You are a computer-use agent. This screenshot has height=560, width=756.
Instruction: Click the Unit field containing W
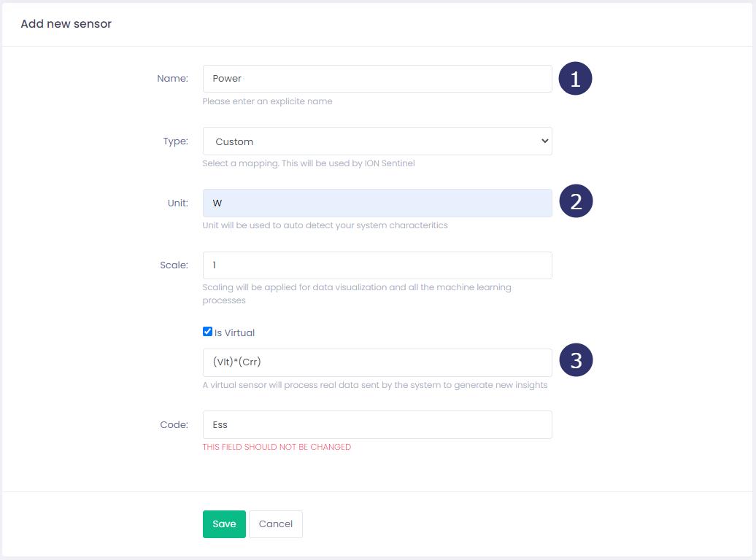pyautogui.click(x=377, y=203)
